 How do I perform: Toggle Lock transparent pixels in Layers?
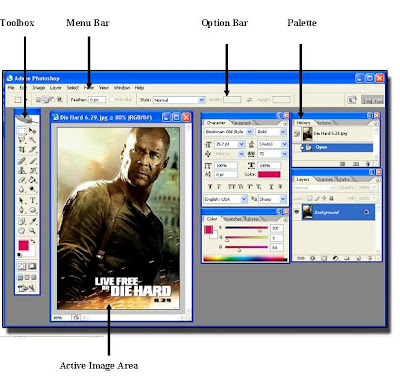pyautogui.click(x=310, y=198)
